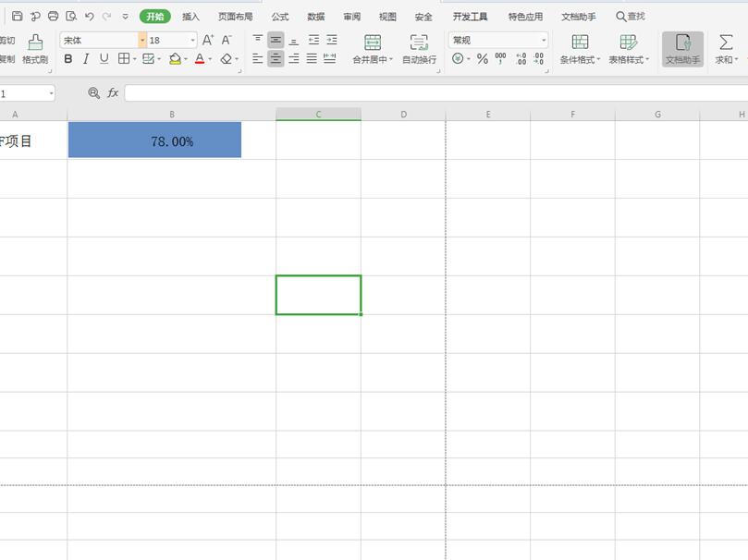748x560 pixels.
Task: Open the 公式 (Formulas) tab
Action: click(x=280, y=17)
